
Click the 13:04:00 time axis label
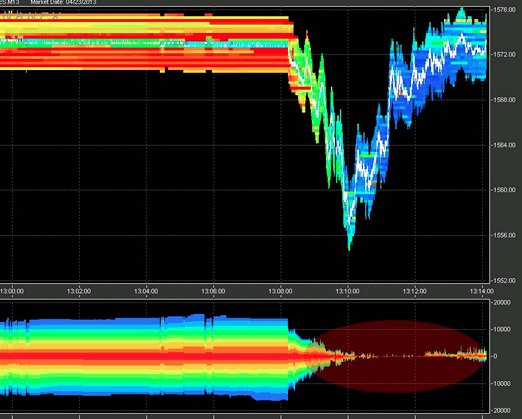click(x=146, y=291)
